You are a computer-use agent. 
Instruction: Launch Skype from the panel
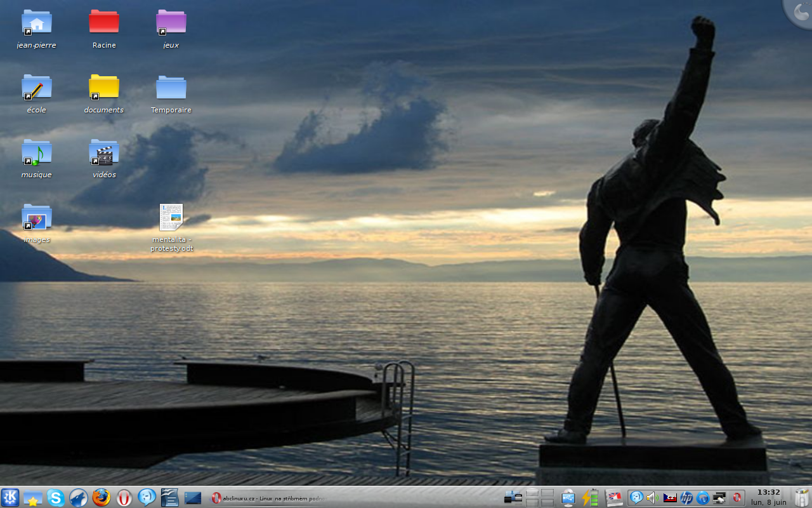click(x=56, y=498)
